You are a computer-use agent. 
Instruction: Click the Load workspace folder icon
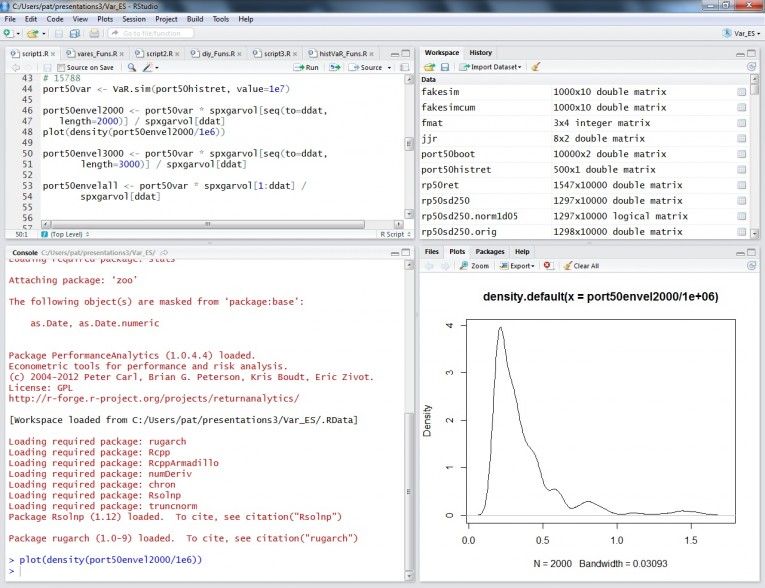point(428,67)
